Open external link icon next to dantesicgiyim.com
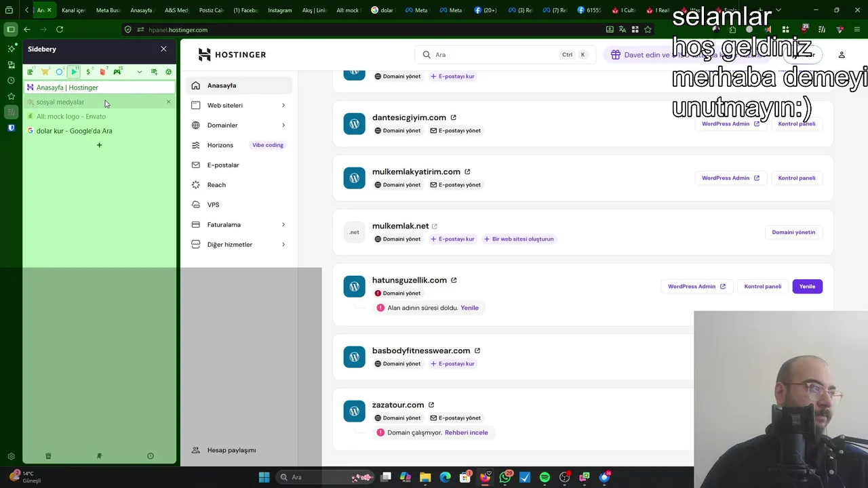This screenshot has height=488, width=868. click(454, 117)
